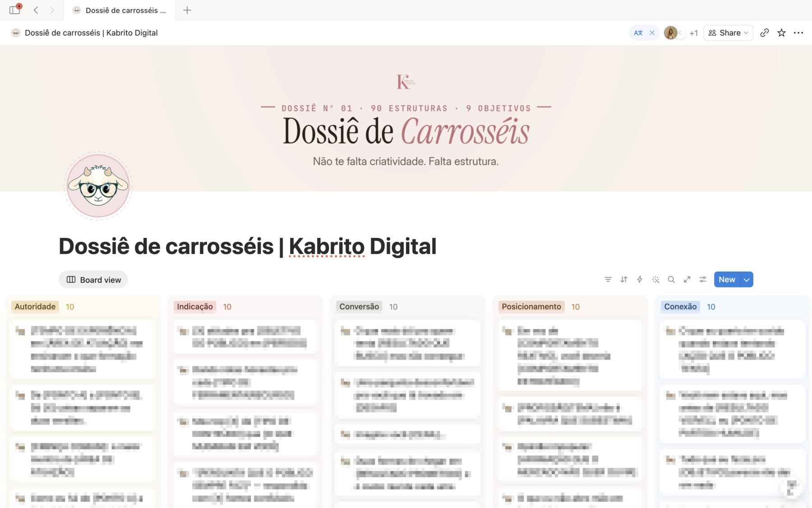
Task: Open first card in Conversão column
Action: [407, 343]
